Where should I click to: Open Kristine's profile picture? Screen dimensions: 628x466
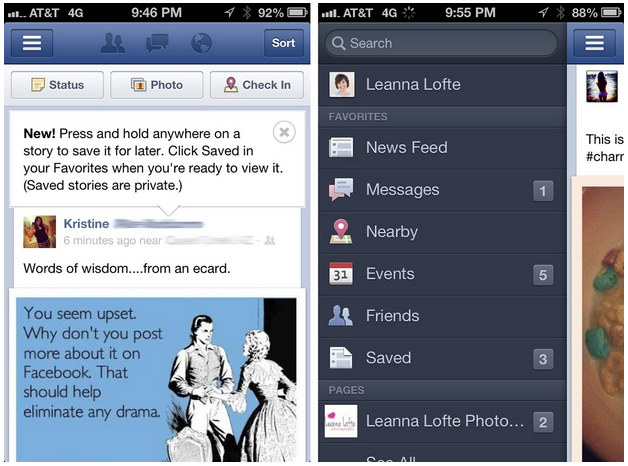39,232
